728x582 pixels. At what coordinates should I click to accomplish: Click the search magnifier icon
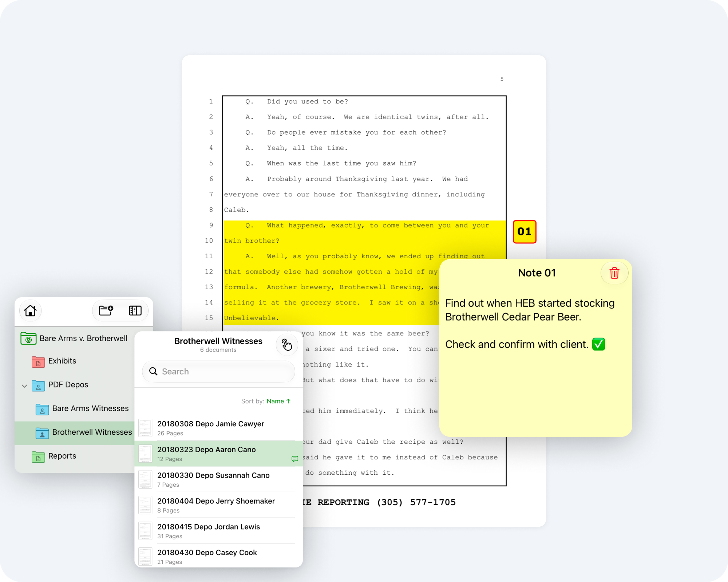point(154,371)
